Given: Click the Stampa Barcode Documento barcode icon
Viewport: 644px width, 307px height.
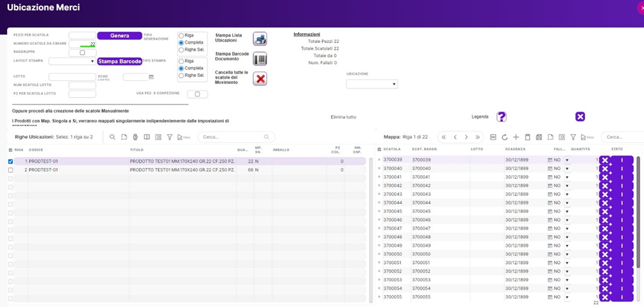Looking at the screenshot, I should [260, 59].
